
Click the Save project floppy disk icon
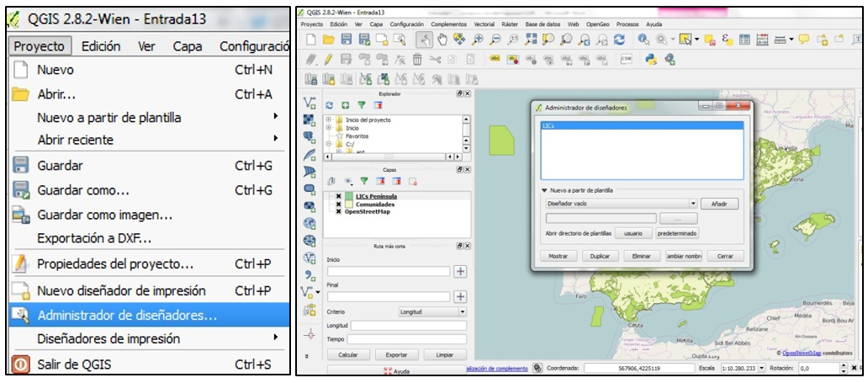click(x=346, y=40)
